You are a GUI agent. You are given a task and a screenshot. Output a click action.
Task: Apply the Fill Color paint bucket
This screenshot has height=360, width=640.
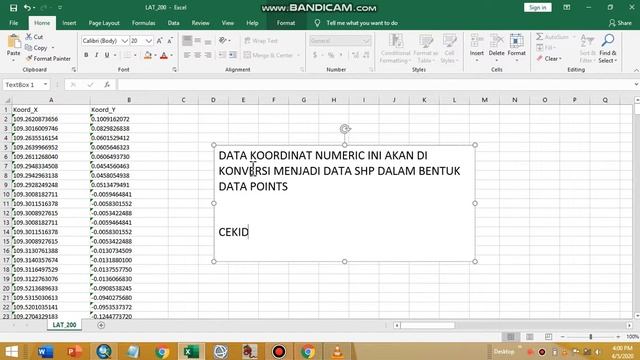[148, 55]
